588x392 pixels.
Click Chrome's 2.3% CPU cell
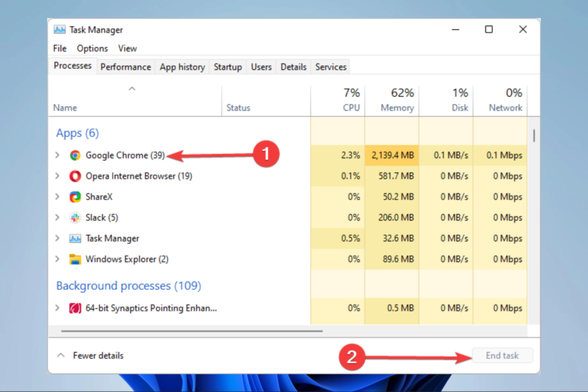(338, 155)
